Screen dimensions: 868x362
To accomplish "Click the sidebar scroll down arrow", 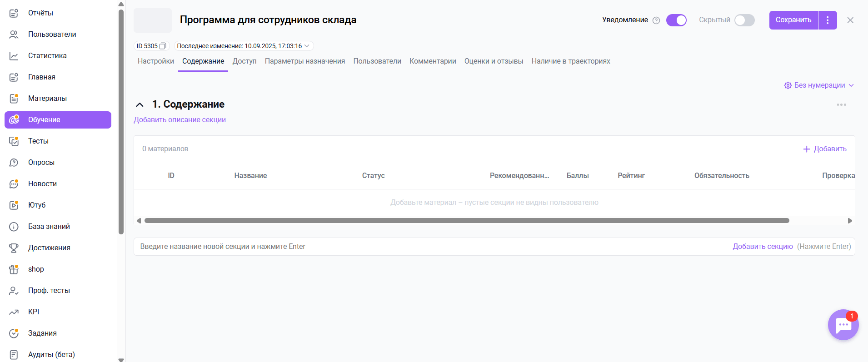I will pos(121,359).
